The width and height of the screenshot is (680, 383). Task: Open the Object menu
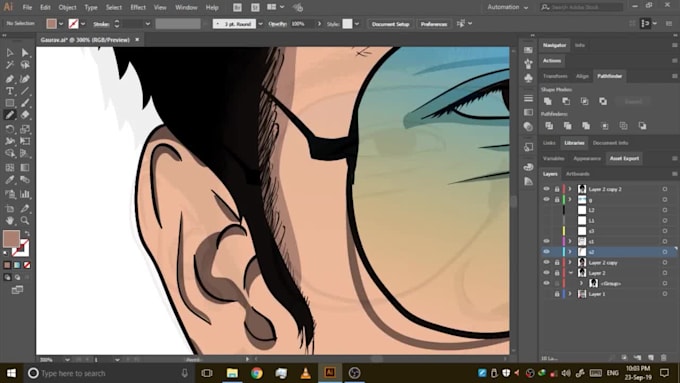[x=67, y=7]
